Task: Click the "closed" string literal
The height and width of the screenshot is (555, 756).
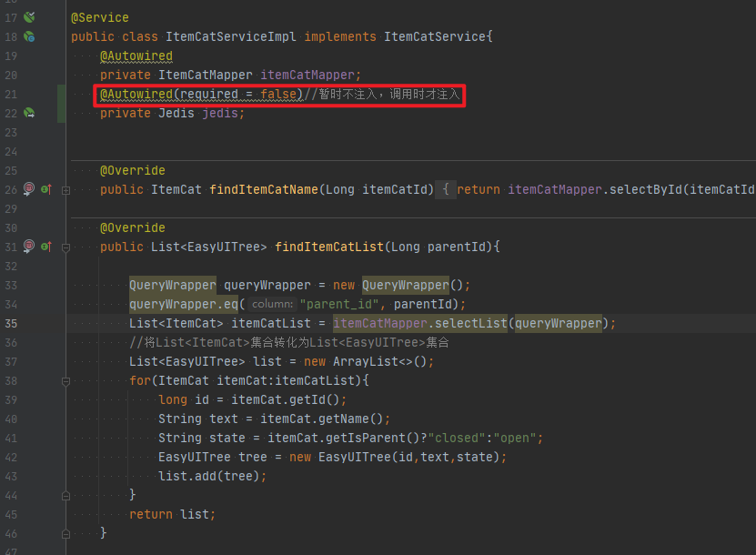Action: pyautogui.click(x=456, y=438)
